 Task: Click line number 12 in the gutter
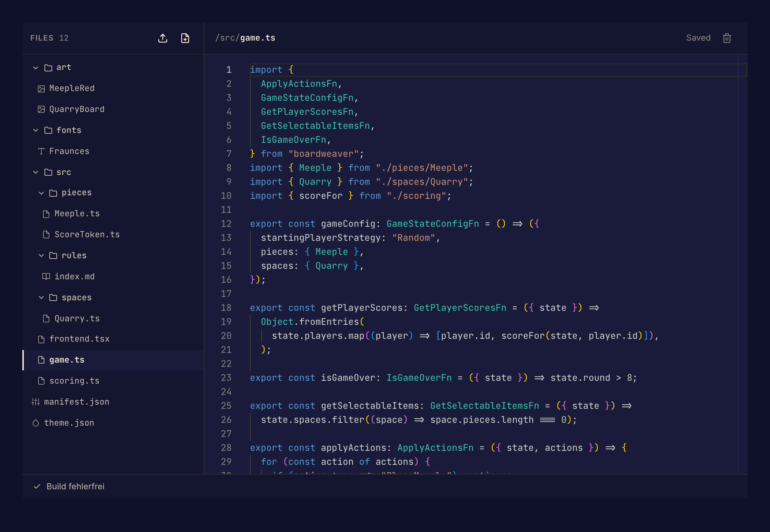coord(226,224)
